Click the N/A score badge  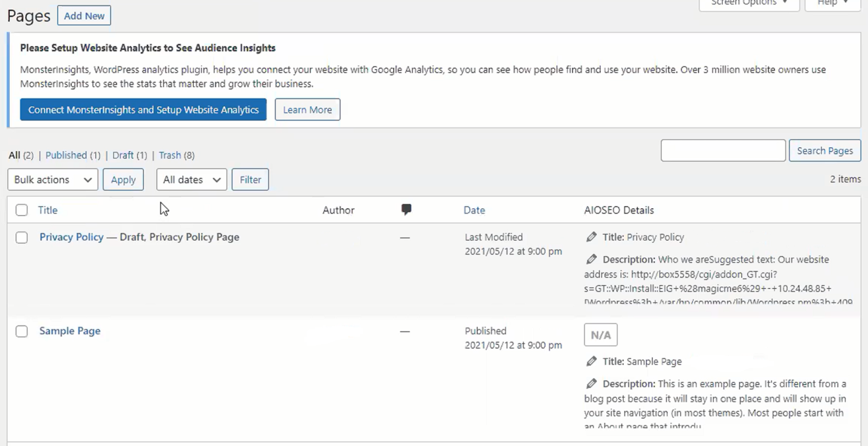(601, 335)
